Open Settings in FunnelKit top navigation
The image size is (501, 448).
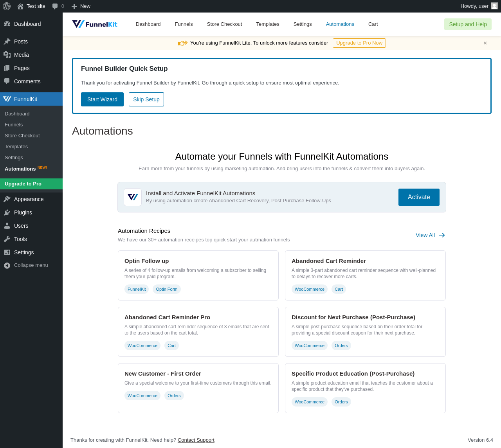303,24
